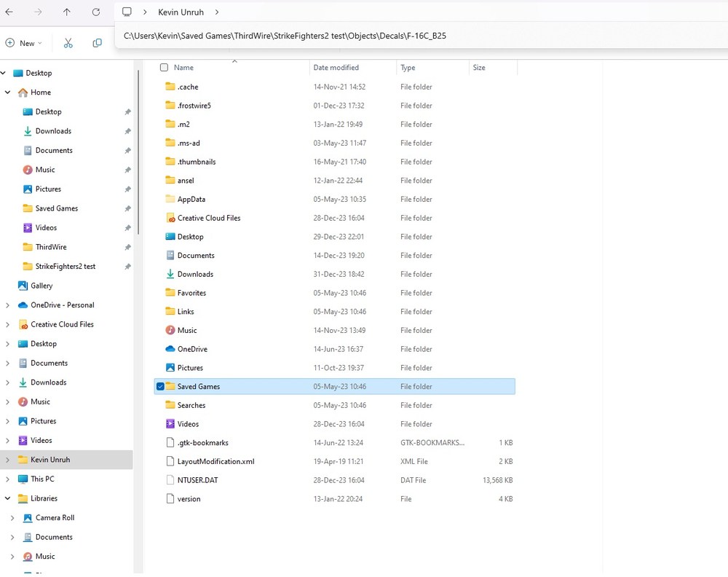
Task: Click the LayoutModification.xml file icon
Action: [x=170, y=461]
